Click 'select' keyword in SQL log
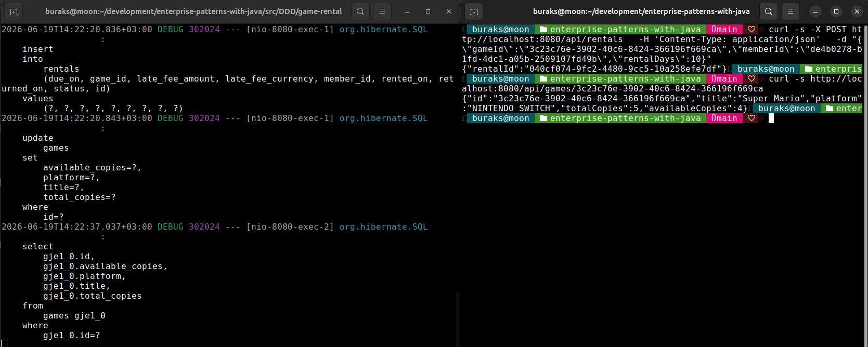Image resolution: width=868 pixels, height=347 pixels. (x=37, y=247)
